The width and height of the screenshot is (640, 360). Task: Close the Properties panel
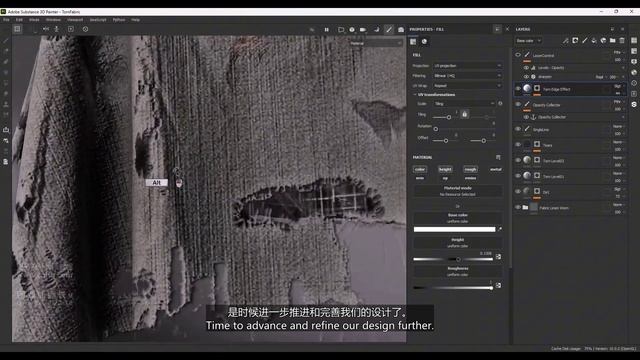(507, 29)
